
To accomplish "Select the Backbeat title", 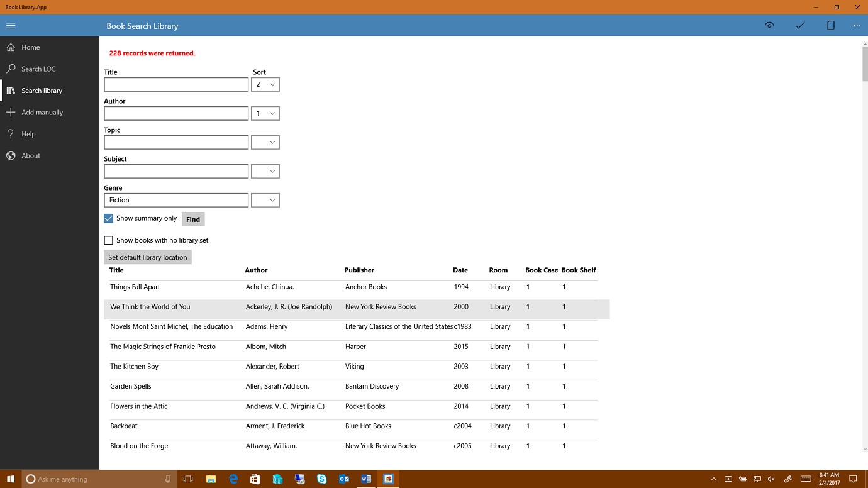I will pyautogui.click(x=123, y=426).
